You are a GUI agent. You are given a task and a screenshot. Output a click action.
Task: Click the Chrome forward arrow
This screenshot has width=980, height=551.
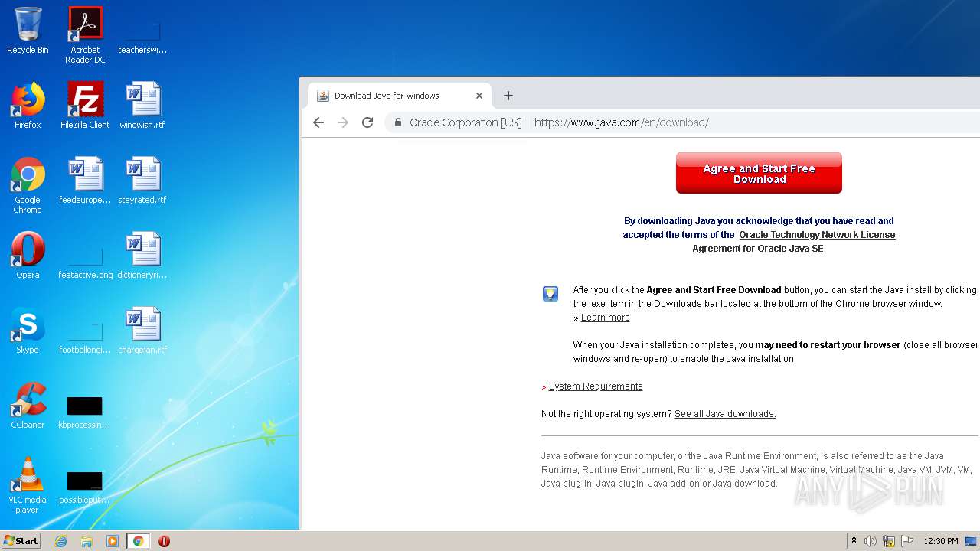click(343, 122)
